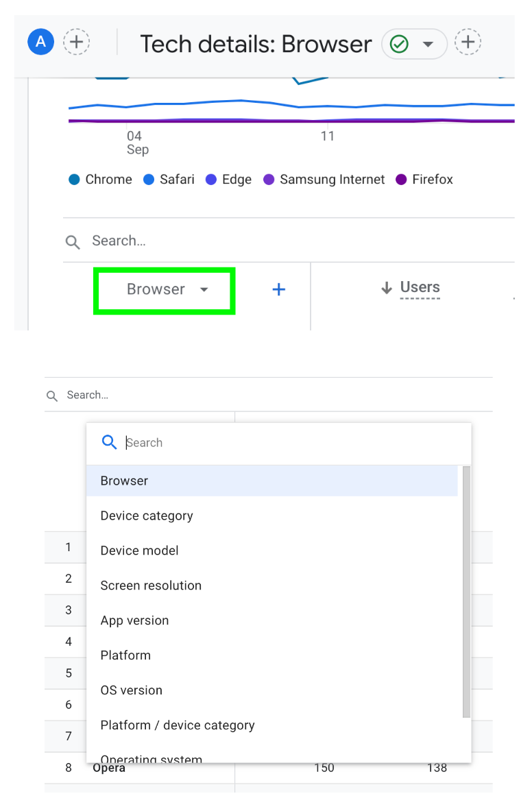The image size is (532, 798).
Task: Toggle Safari series in chart legend
Action: pos(169,179)
